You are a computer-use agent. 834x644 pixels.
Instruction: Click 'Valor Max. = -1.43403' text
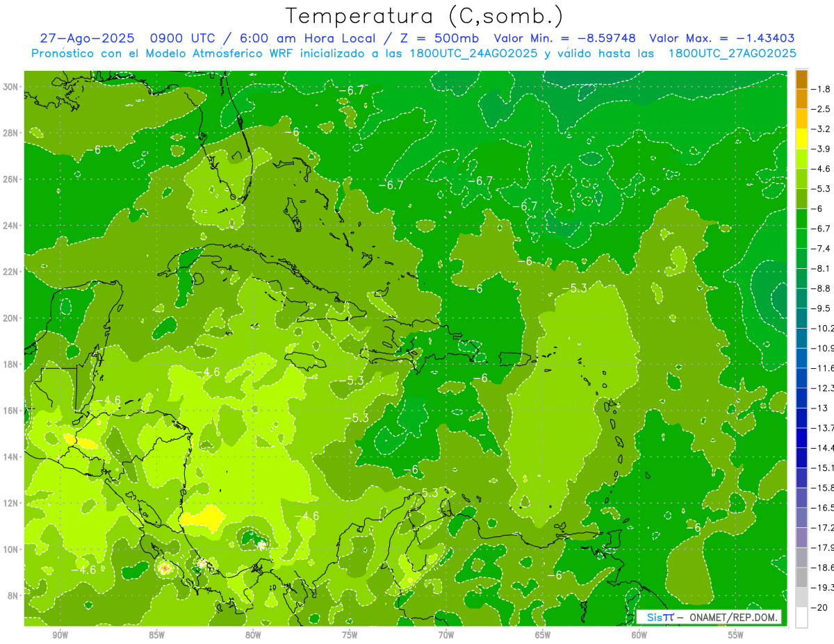point(722,38)
